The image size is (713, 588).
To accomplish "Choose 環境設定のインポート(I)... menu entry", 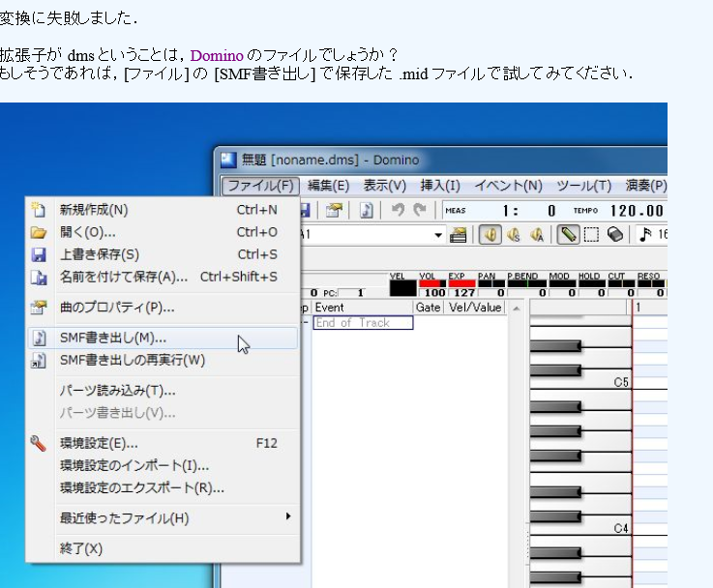I will (x=163, y=466).
